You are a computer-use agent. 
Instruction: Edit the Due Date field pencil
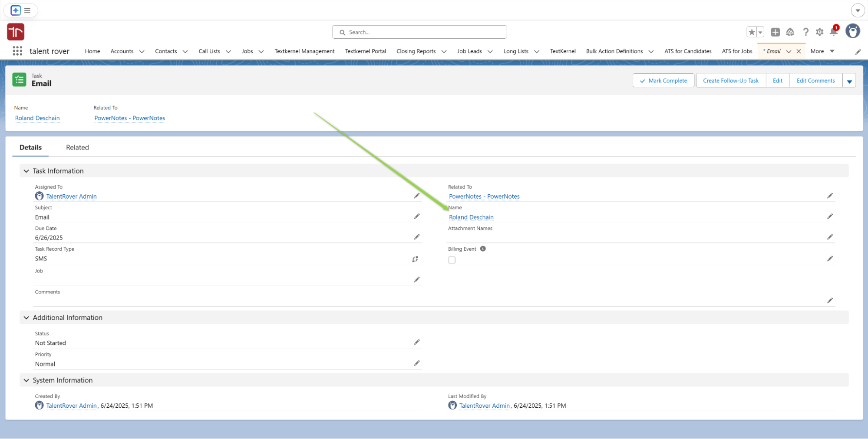pos(417,237)
